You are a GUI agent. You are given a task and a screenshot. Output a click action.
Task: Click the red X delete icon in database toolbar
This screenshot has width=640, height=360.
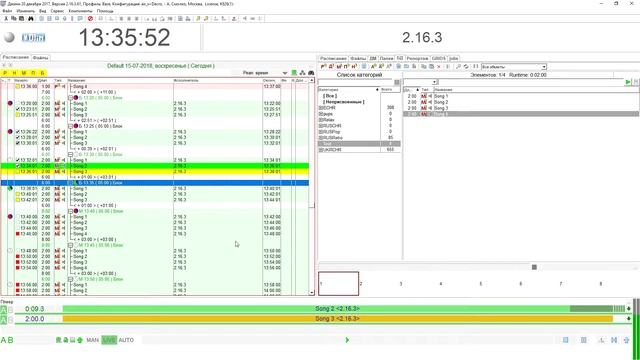(439, 67)
